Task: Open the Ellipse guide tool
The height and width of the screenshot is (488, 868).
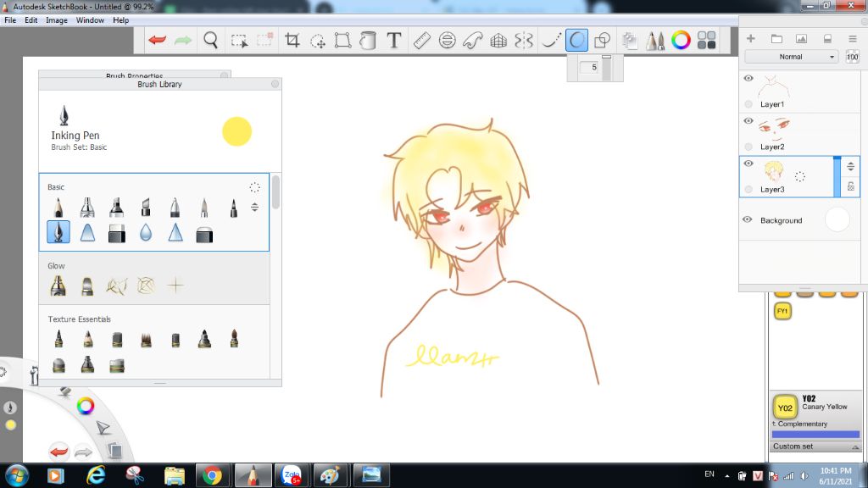Action: pos(448,40)
